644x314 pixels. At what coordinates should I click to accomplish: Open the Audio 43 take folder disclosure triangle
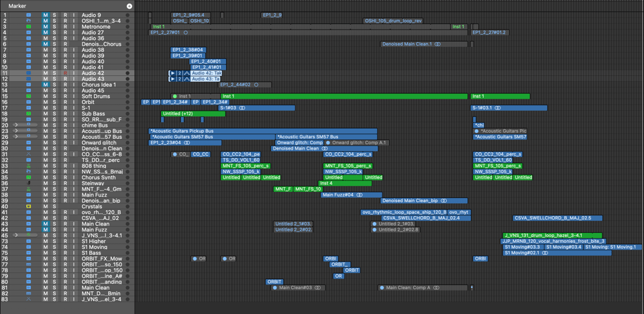(x=172, y=79)
